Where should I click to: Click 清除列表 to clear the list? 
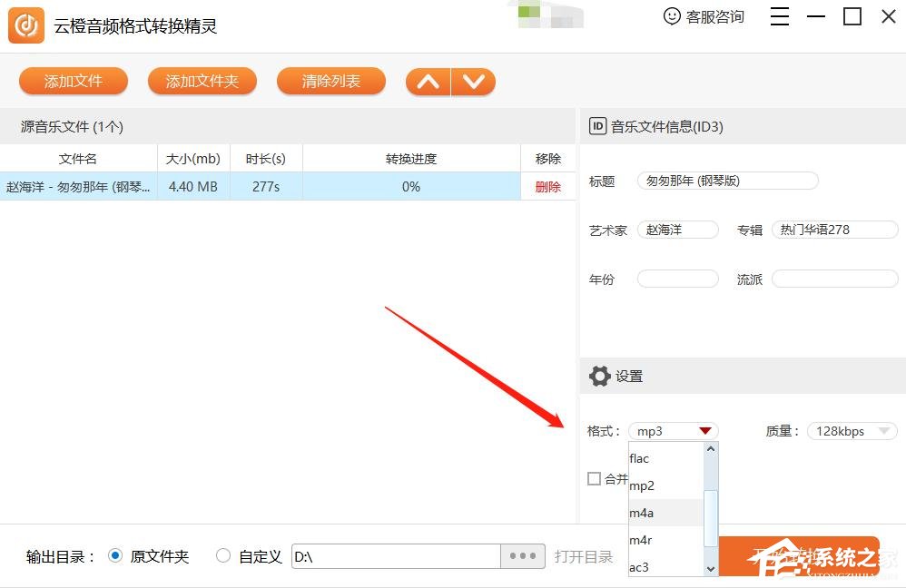(330, 81)
